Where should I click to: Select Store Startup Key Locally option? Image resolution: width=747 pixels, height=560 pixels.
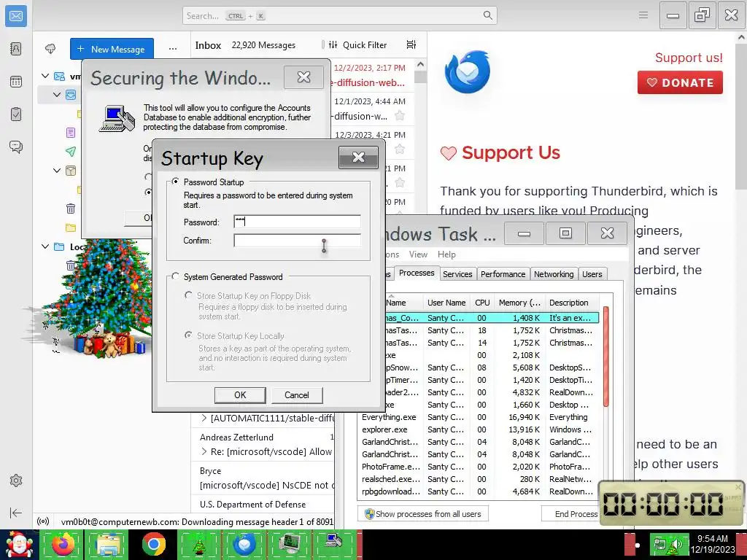(x=189, y=335)
